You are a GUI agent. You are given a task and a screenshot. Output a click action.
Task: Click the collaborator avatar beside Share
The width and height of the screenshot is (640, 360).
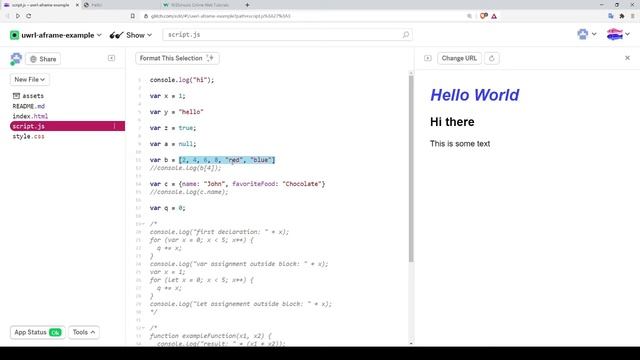[16, 59]
